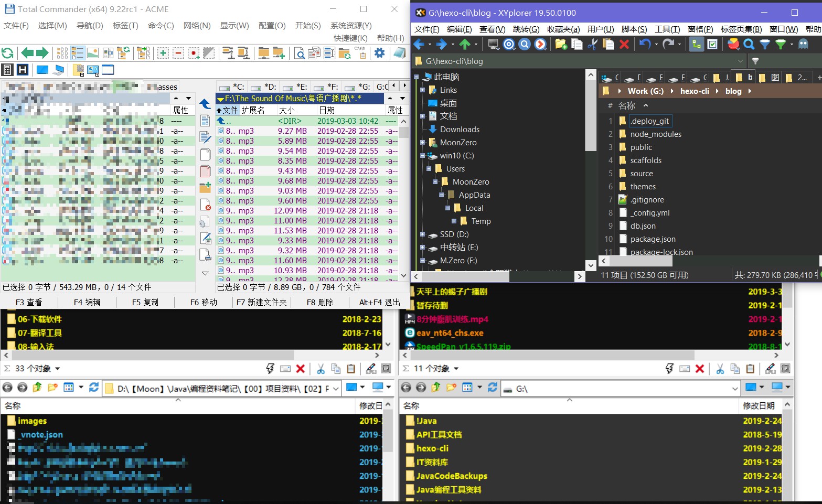The image size is (822, 504).
Task: Expand the SSD (D:) node in XYplorer's tree
Action: 422,234
